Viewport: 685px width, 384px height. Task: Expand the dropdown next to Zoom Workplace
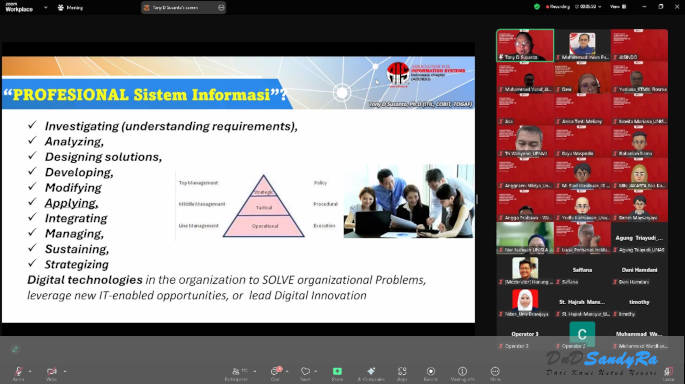click(x=45, y=7)
